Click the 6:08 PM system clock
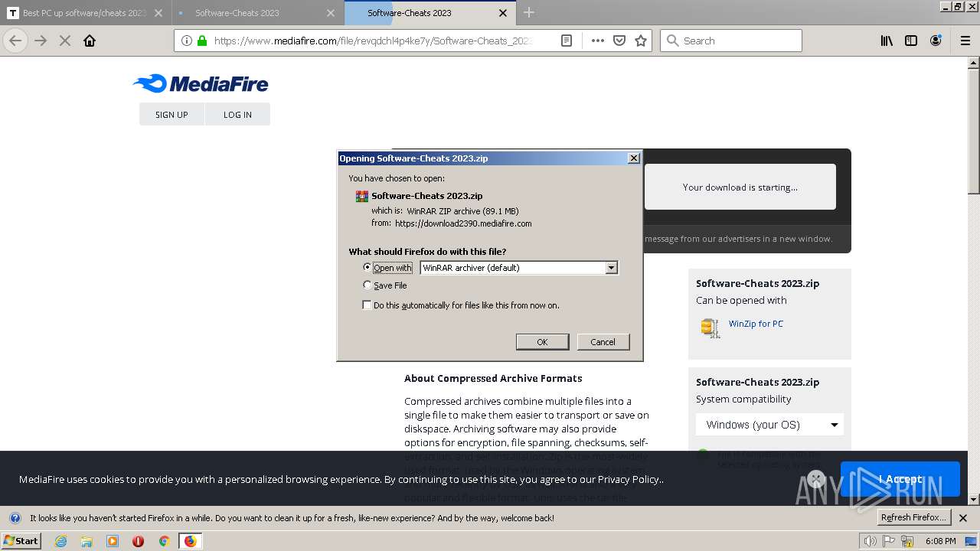This screenshot has height=551, width=980. point(940,541)
